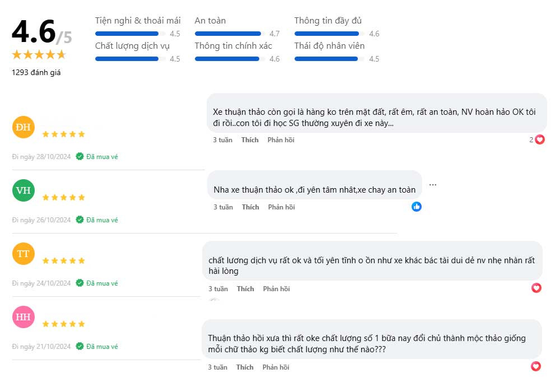Image resolution: width=560 pixels, height=392 pixels.
Task: Click Thích under TT's review comment
Action: point(245,289)
